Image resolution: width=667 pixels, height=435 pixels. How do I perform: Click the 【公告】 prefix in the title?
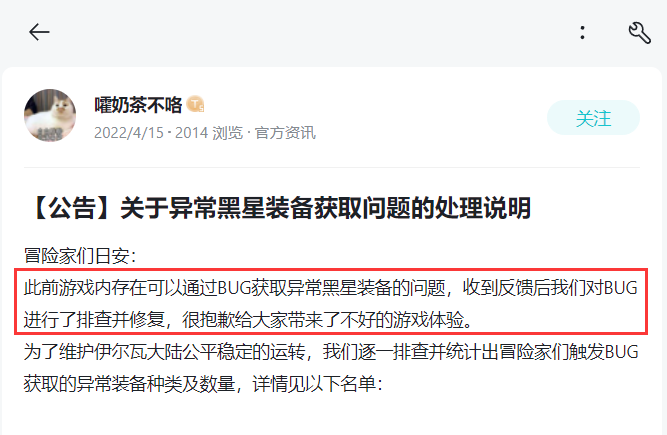pos(72,208)
